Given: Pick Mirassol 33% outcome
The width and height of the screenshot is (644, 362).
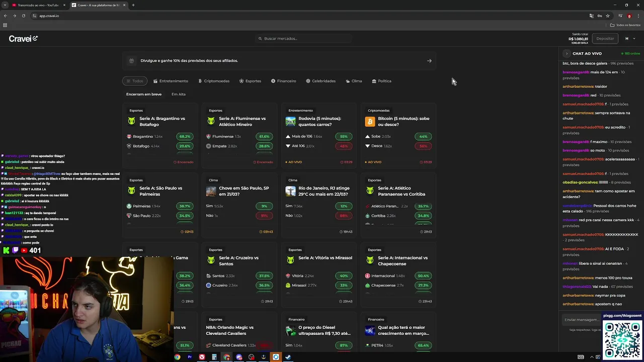Looking at the screenshot, I should [x=344, y=286].
